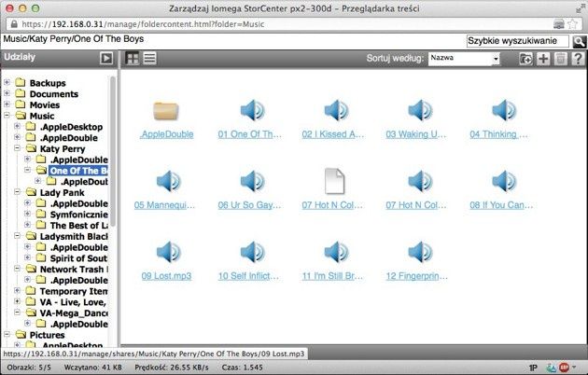Click the speaker icon for 01 One Of Th…
The image size is (588, 375).
[252, 110]
